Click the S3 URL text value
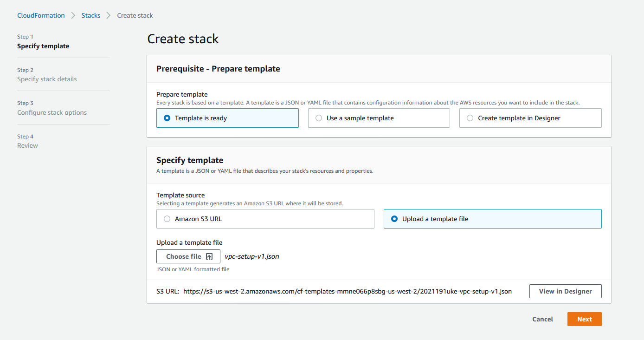 coord(348,292)
